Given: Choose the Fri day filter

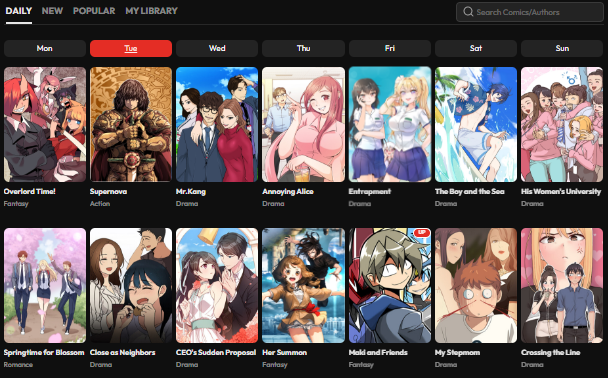Looking at the screenshot, I should (x=390, y=48).
